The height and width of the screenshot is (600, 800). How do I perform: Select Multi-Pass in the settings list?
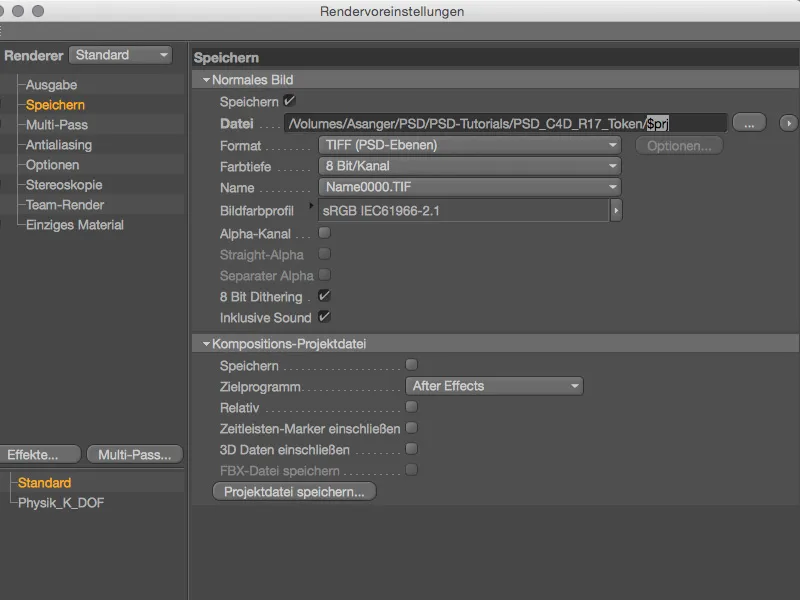(x=57, y=124)
